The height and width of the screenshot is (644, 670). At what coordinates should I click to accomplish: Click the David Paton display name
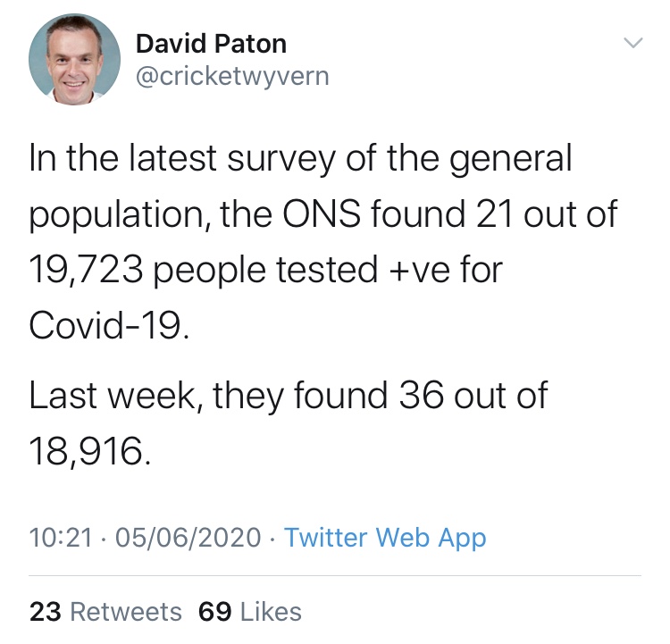[211, 44]
